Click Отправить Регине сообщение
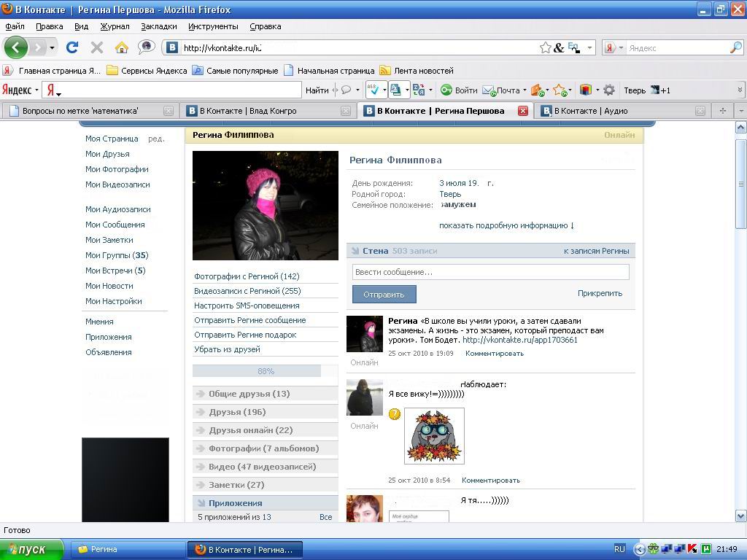The image size is (747, 560). (249, 320)
